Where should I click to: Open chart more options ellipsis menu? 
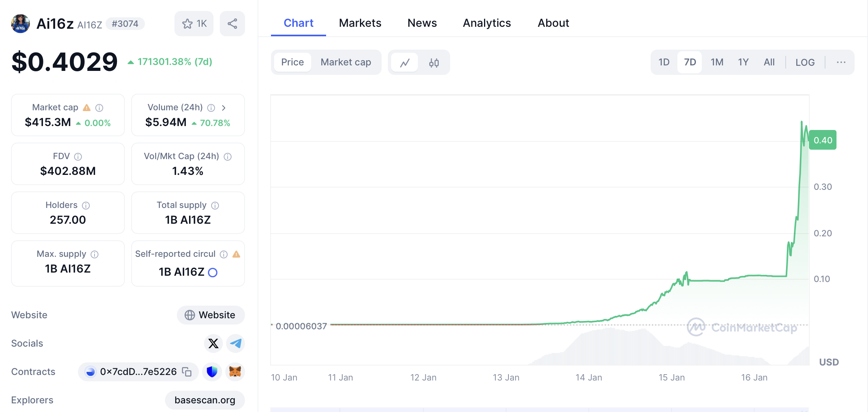click(x=841, y=62)
